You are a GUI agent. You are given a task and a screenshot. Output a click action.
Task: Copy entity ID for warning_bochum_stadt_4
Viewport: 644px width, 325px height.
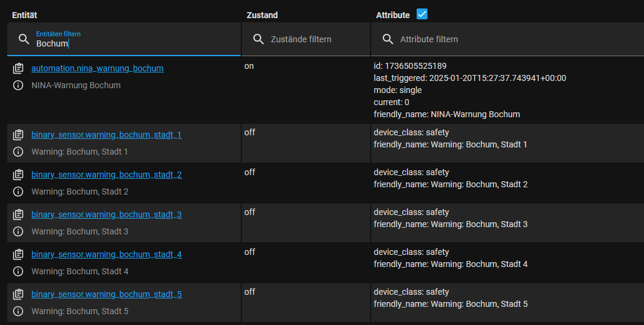click(18, 255)
